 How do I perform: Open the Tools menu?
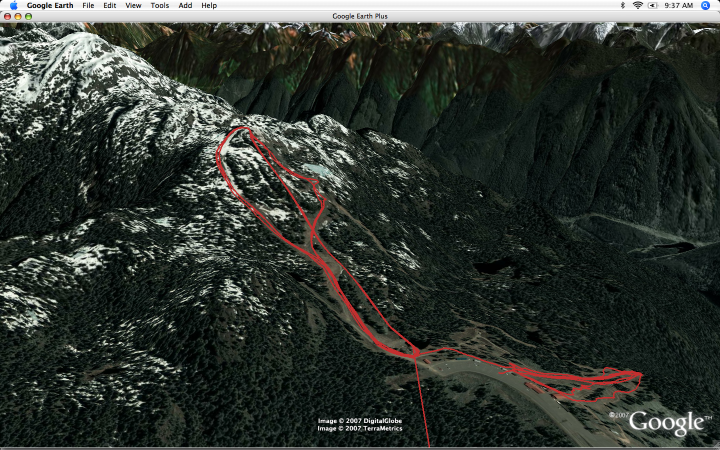[160, 6]
